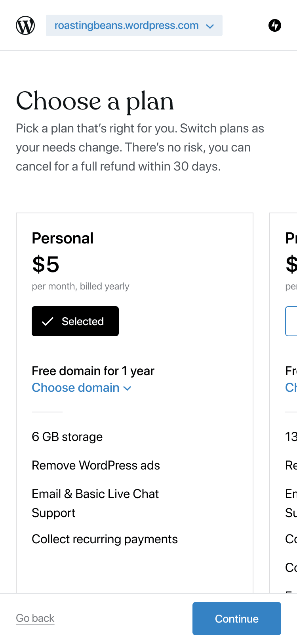Click the "Free domain for 1 year" label

point(93,371)
